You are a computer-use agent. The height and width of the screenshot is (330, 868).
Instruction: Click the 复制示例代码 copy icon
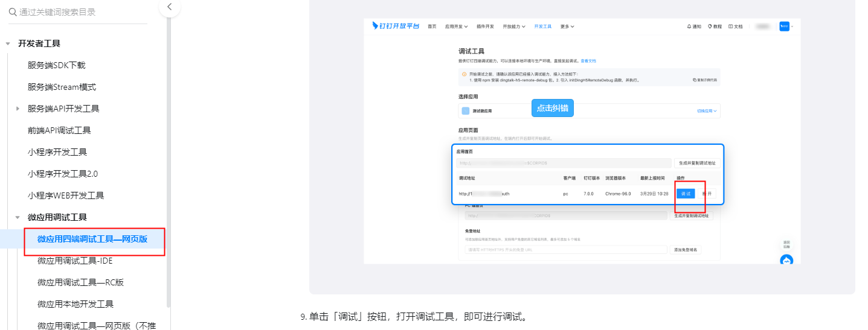pos(694,80)
